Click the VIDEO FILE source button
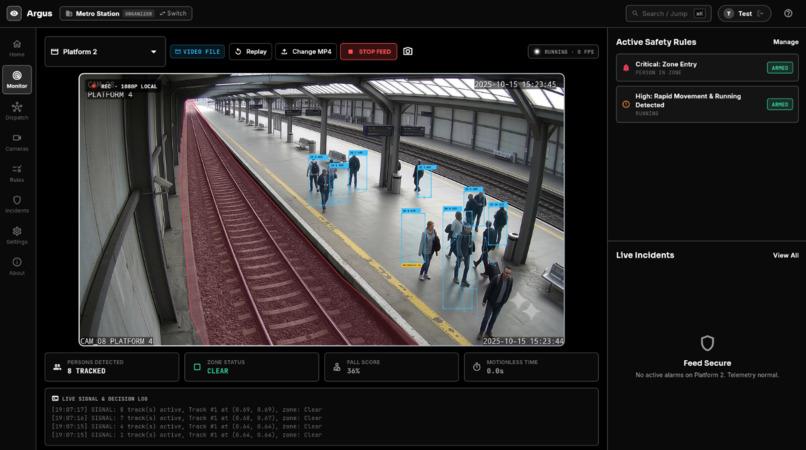This screenshot has height=450, width=806. [x=197, y=51]
